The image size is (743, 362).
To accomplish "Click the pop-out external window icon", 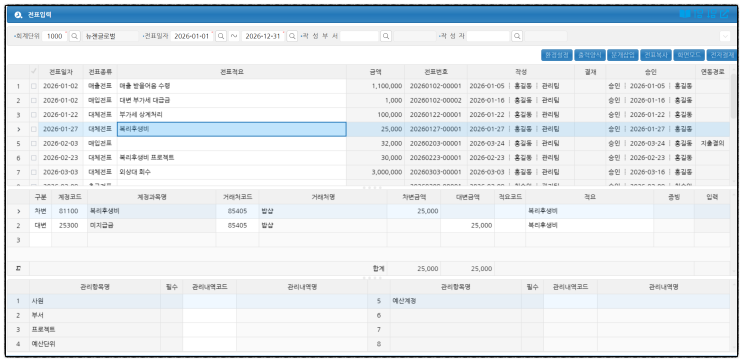I will pyautogui.click(x=724, y=14).
